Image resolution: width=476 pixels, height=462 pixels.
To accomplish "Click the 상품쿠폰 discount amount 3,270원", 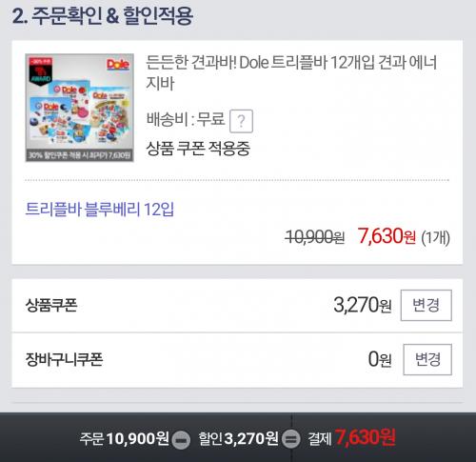I will pos(363,305).
